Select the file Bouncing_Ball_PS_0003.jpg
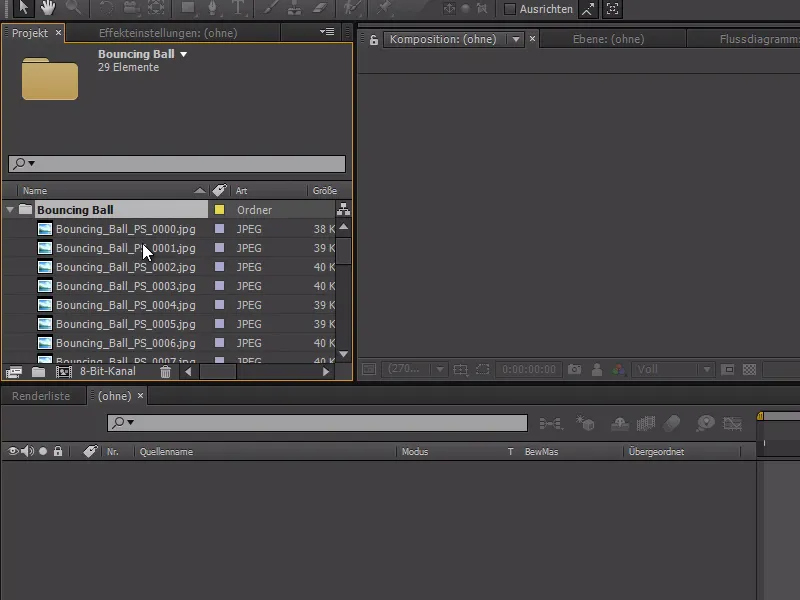 tap(125, 286)
